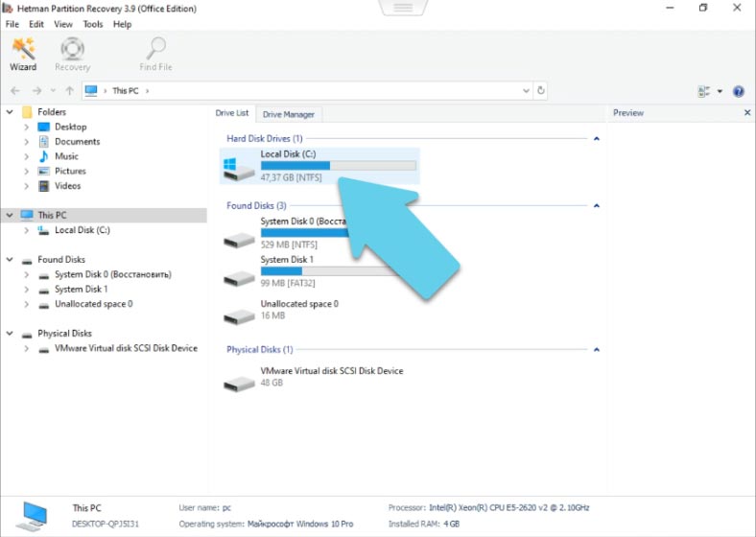Screen dimensions: 756x537
Task: Select This PC in folder tree
Action: (52, 215)
